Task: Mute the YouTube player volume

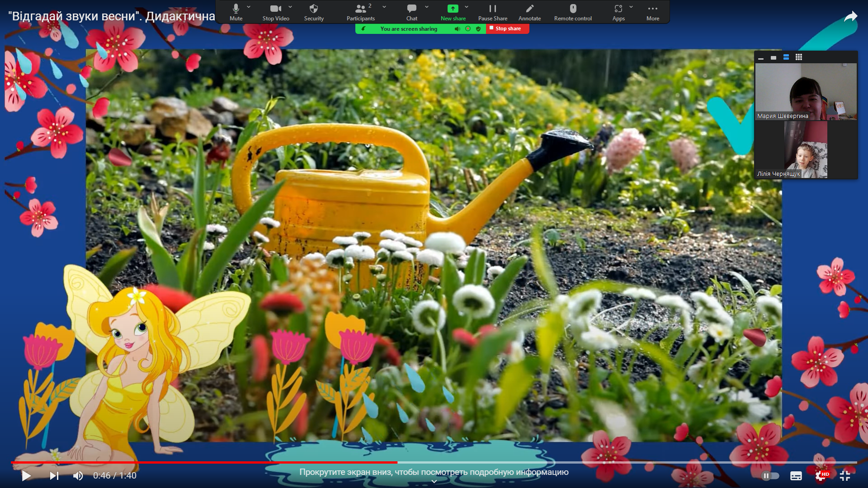Action: [78, 475]
